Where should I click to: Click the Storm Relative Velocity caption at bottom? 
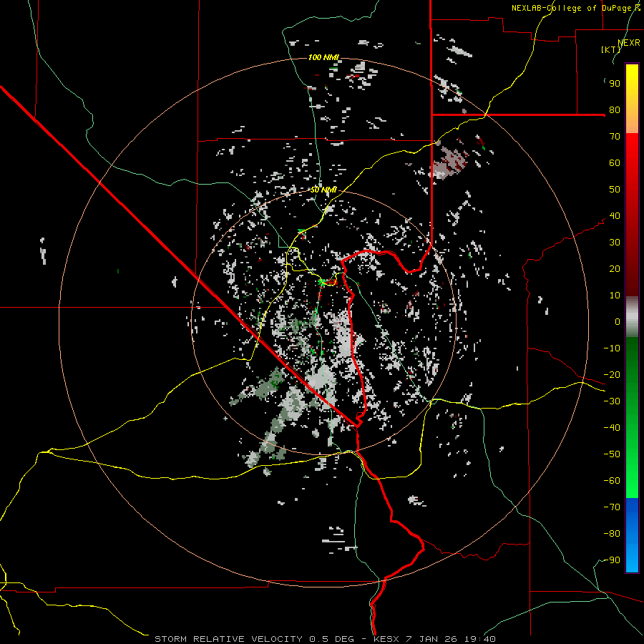pyautogui.click(x=325, y=639)
